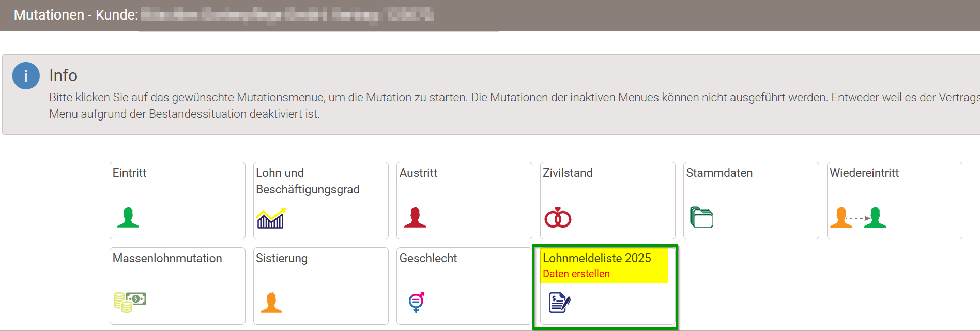Click the red Daten erstellen link
Viewport: 980px width, 331px height.
(576, 274)
